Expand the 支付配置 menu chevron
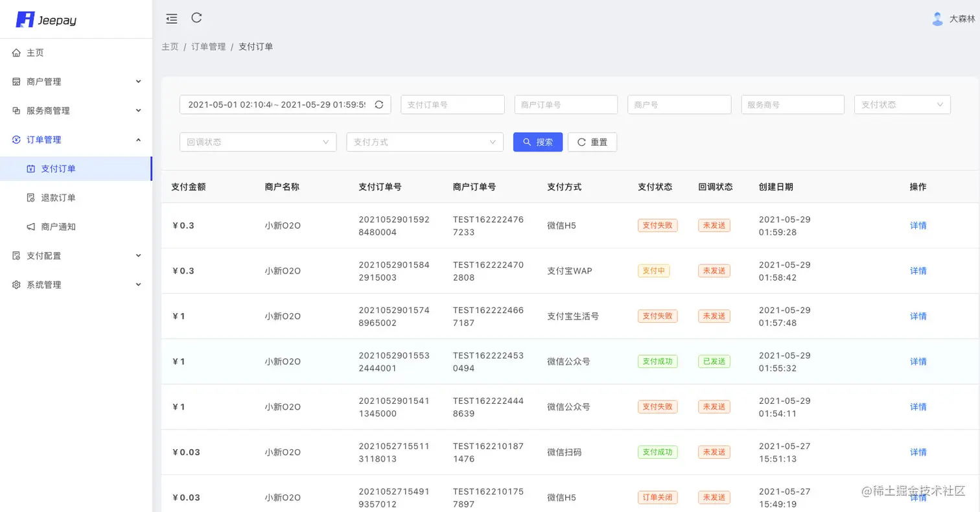 pyautogui.click(x=138, y=255)
